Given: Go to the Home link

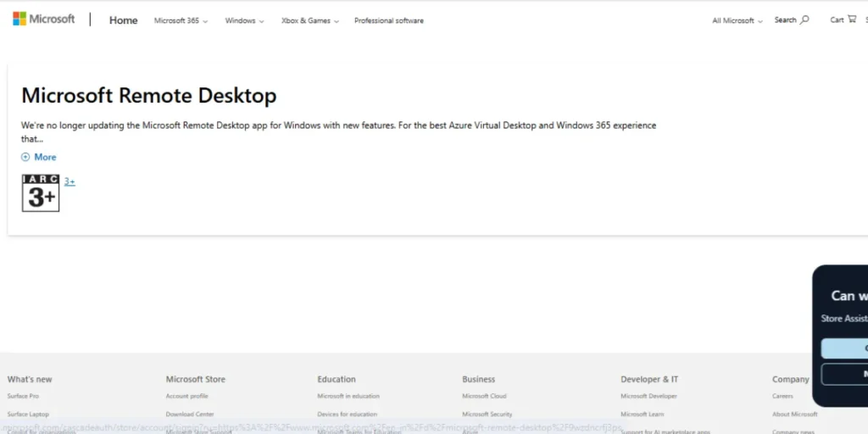Looking at the screenshot, I should 124,20.
